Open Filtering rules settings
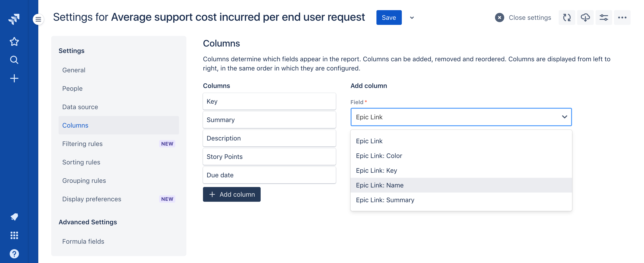Screen dimensions: 644x263 click(x=119, y=144)
